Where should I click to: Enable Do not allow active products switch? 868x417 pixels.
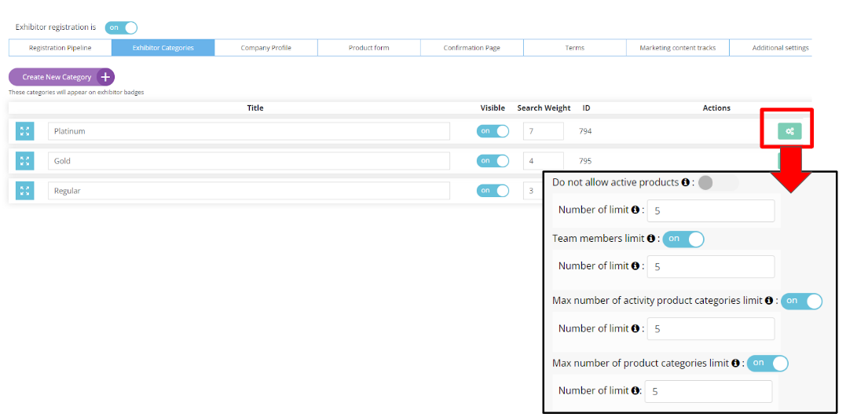tap(718, 183)
